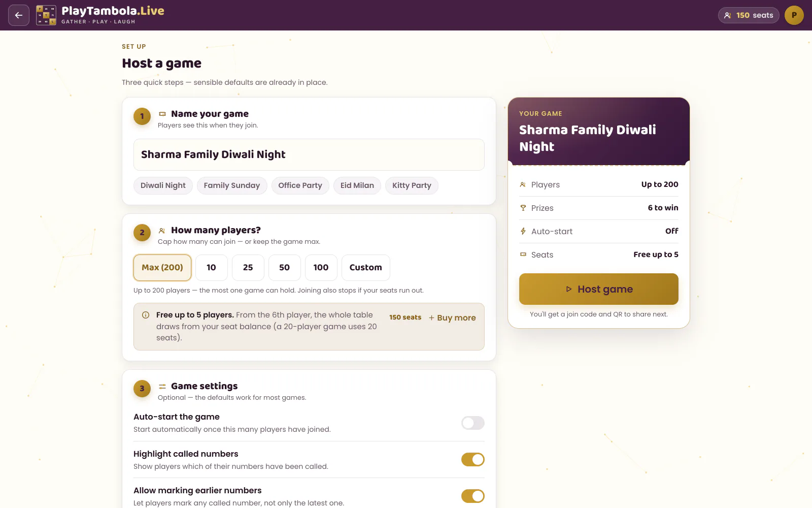
Task: Click "You'll get a join code and QR" note
Action: [x=599, y=314]
